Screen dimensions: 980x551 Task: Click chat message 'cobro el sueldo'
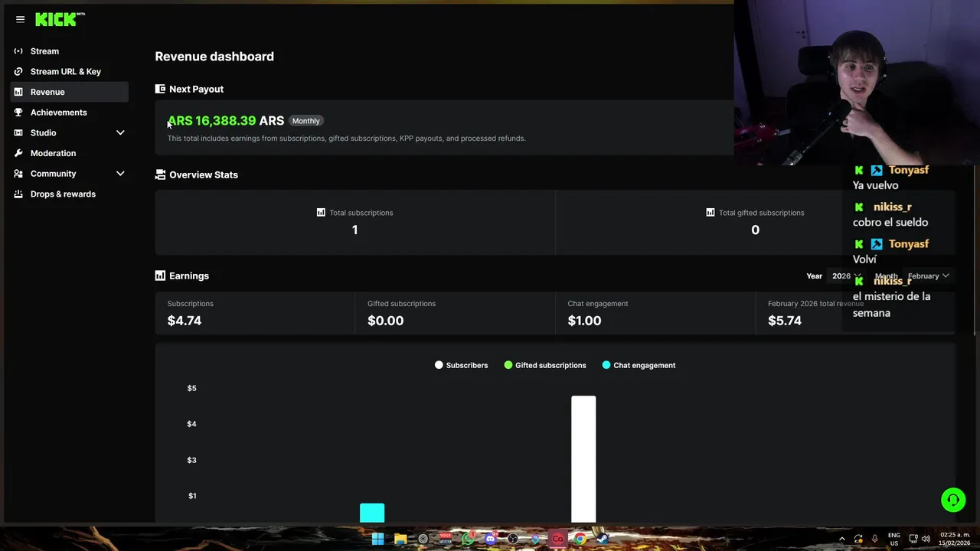[x=890, y=223]
